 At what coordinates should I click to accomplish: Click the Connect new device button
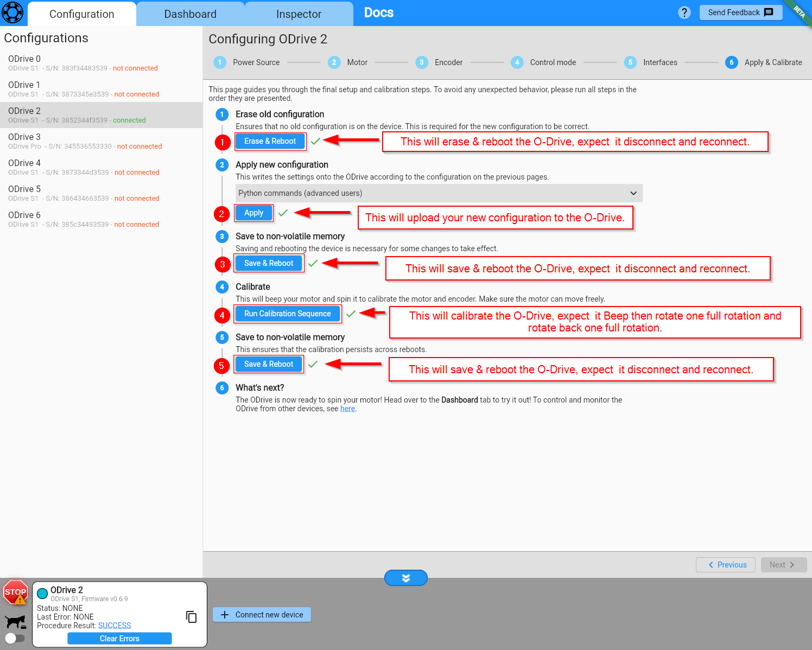(x=262, y=615)
